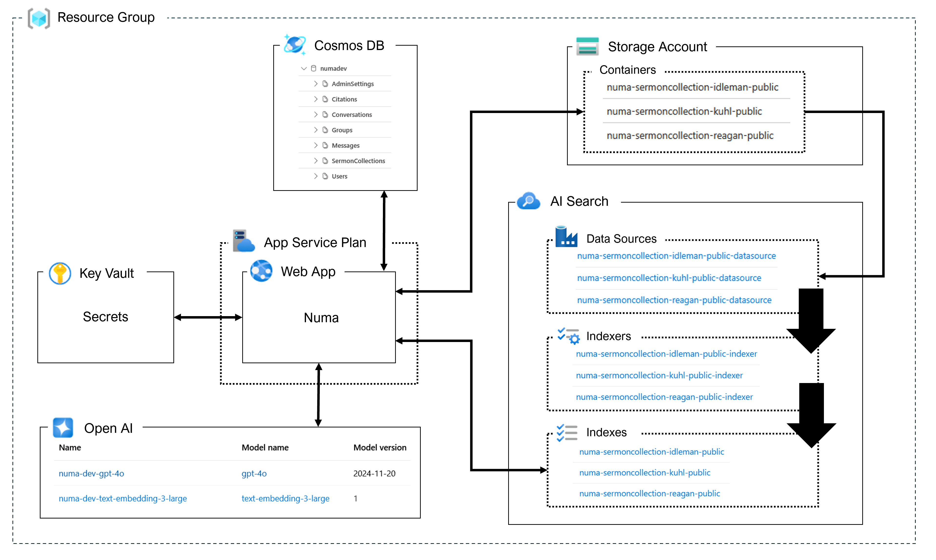The height and width of the screenshot is (560, 936).
Task: Open numa-sermoncollection-idleman-public-indexer link
Action: click(666, 354)
